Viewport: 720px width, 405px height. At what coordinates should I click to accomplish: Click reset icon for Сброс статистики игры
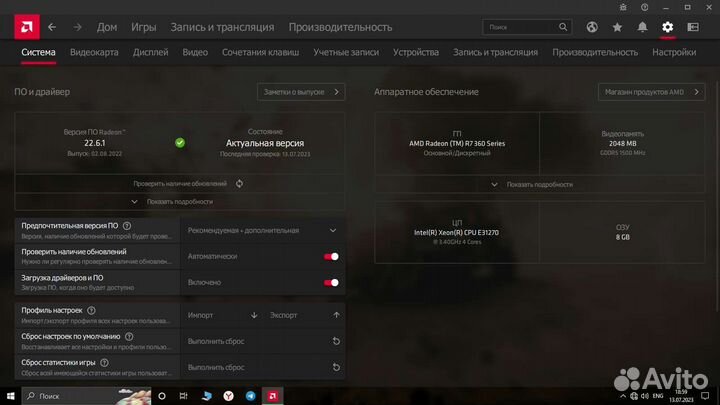click(336, 367)
